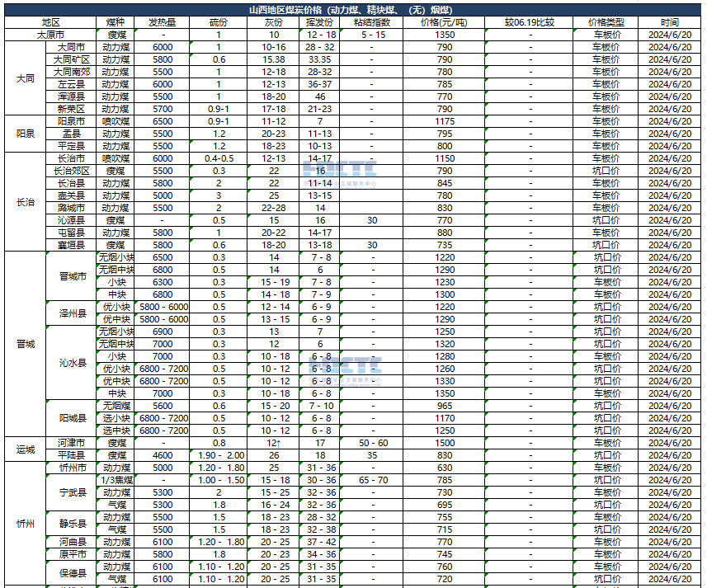This screenshot has width=707, height=588.
Task: Click sulfur value 0.4-0.5
Action: (219, 158)
